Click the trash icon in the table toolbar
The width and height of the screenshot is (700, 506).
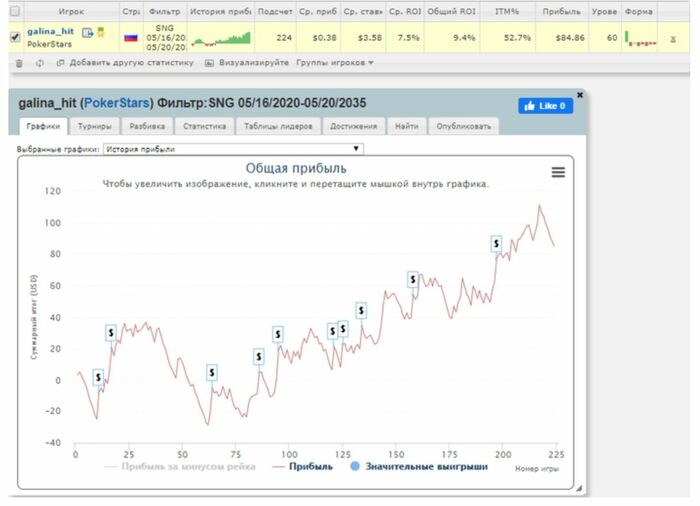(19, 63)
